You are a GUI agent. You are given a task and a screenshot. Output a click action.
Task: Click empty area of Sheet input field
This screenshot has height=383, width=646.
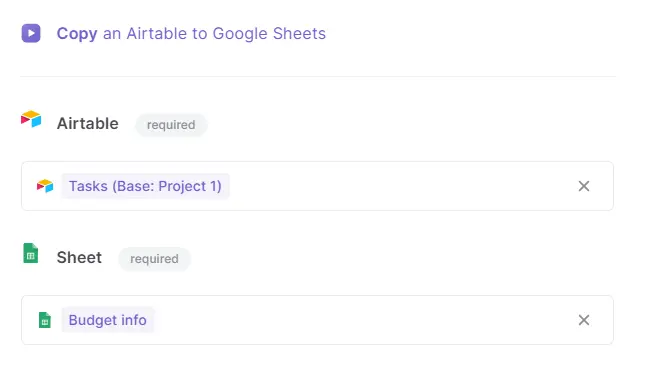click(x=365, y=320)
